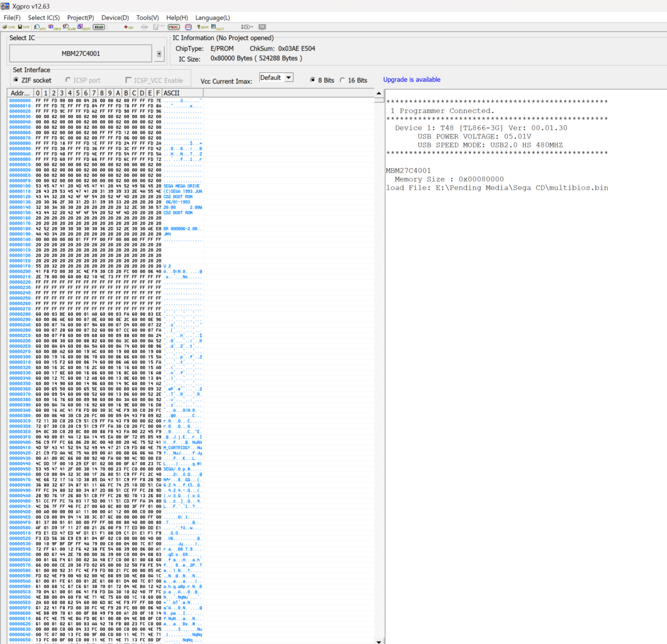
Task: Click the hex column header A
Action: (x=118, y=93)
